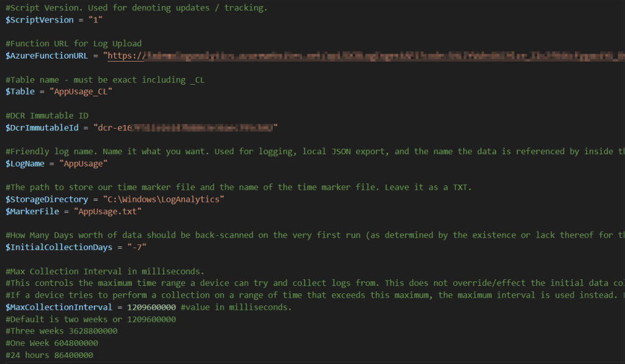The image size is (625, 364).
Task: Click the "#Three weeks 3628800000" comment
Action: pyautogui.click(x=61, y=331)
